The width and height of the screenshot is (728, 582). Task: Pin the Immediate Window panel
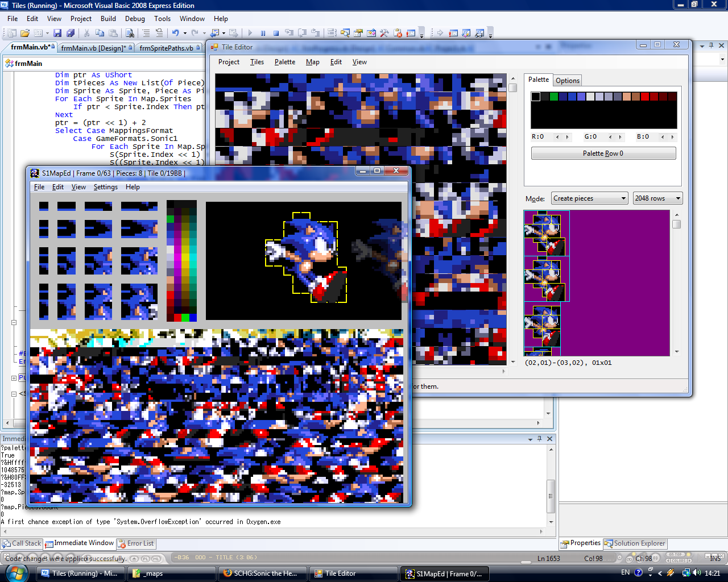pos(540,439)
